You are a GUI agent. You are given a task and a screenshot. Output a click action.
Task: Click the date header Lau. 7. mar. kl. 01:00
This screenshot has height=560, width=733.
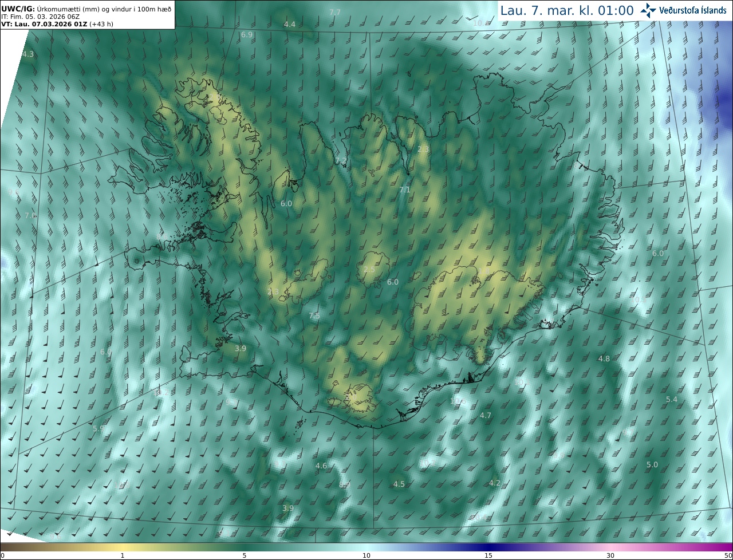click(567, 10)
